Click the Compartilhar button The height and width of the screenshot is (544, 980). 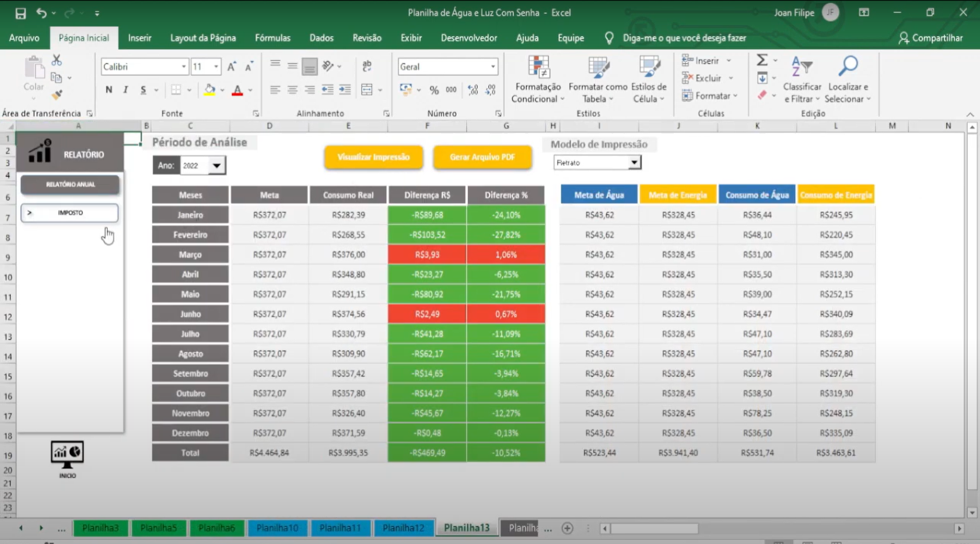coord(931,38)
